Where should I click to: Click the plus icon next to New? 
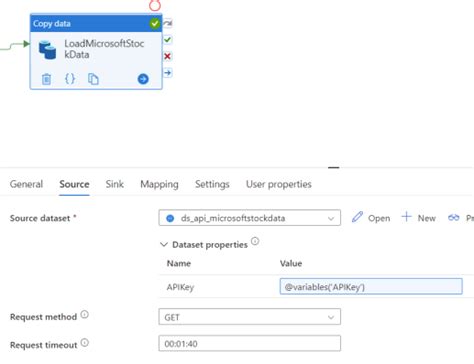(406, 217)
